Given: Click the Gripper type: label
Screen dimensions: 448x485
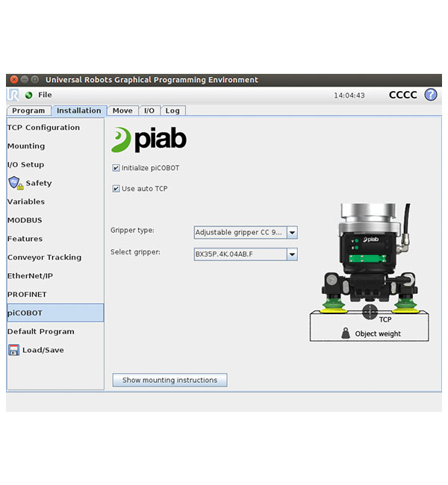Looking at the screenshot, I should 132,231.
